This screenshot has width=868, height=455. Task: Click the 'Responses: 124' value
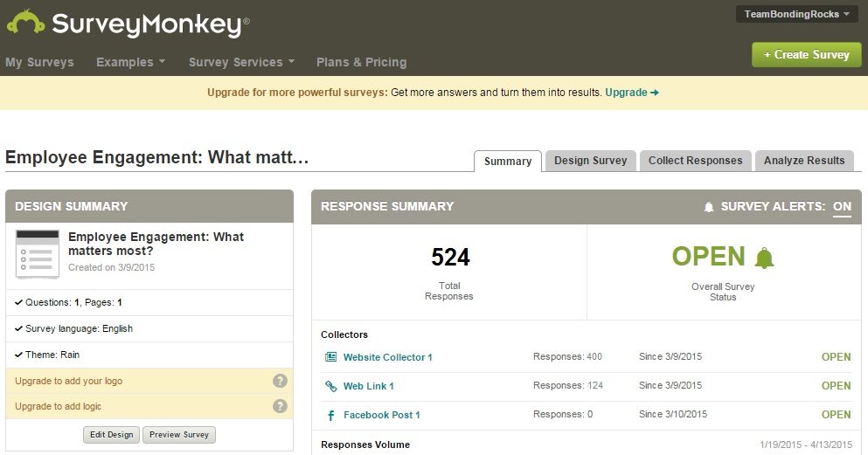(568, 385)
